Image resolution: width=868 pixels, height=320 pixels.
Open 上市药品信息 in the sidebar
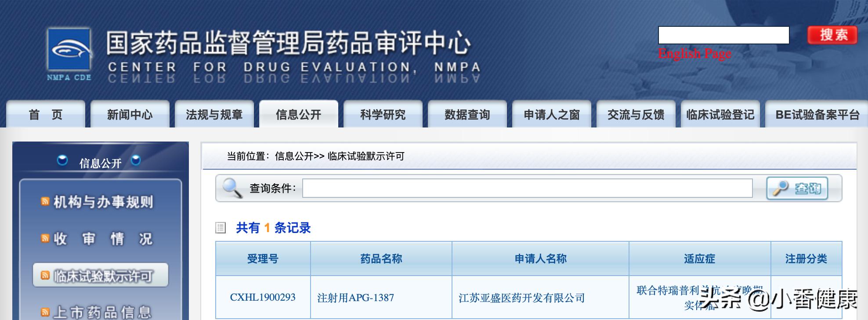coord(102,312)
